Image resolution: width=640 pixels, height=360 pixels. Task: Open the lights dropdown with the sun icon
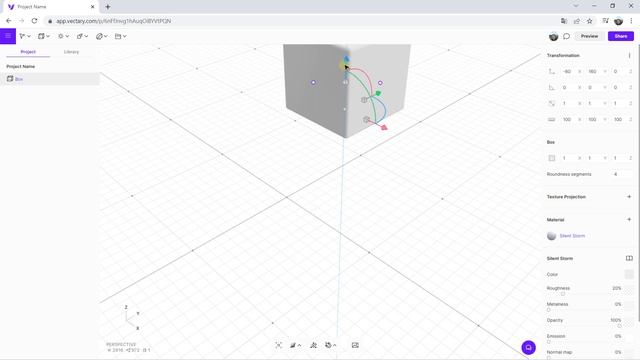(63, 36)
